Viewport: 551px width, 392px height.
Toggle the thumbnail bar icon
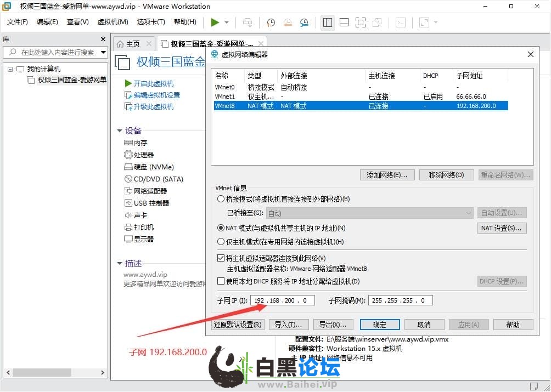(344, 22)
